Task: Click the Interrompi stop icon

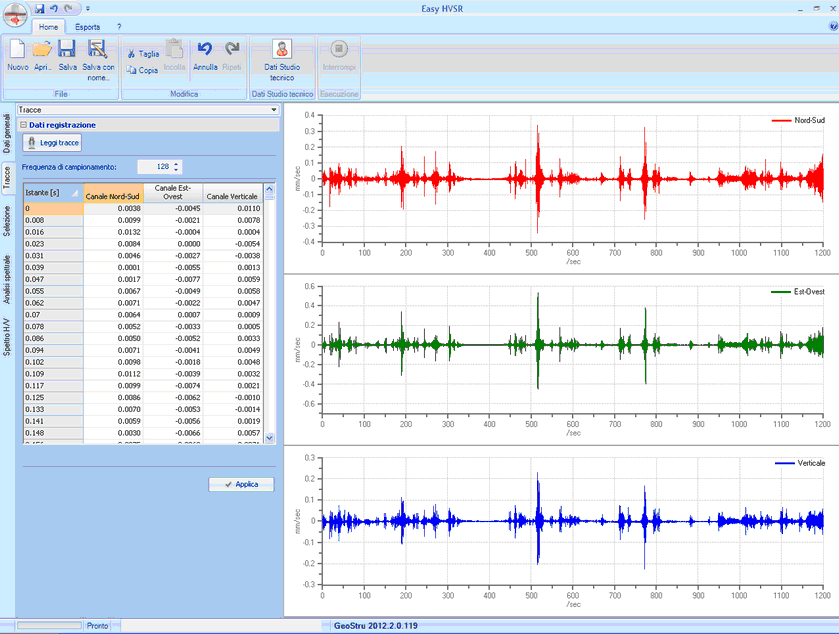Action: click(x=339, y=49)
